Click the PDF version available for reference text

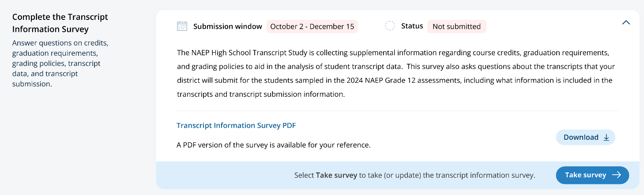273,145
